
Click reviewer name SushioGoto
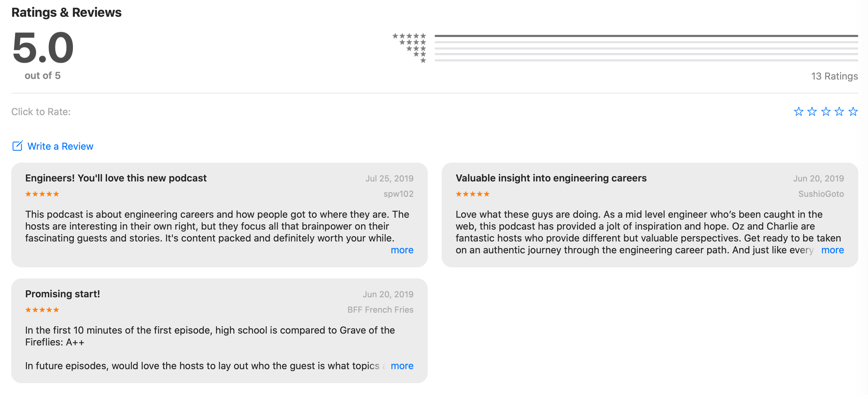click(821, 194)
